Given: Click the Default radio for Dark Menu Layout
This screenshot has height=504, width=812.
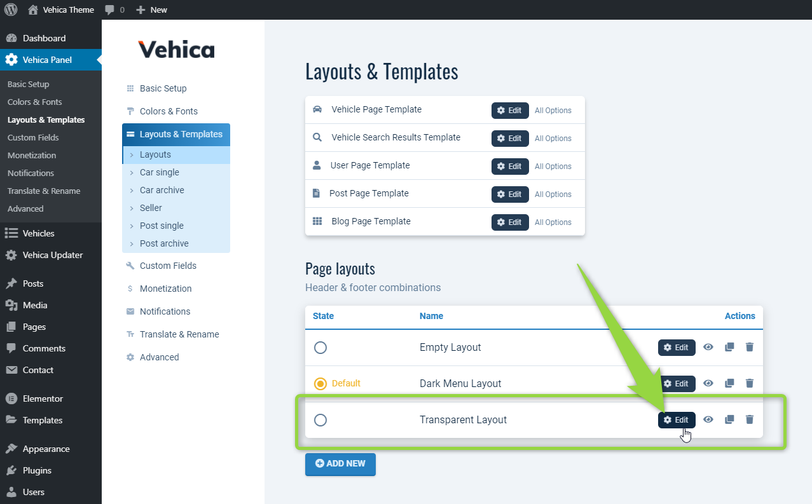Looking at the screenshot, I should coord(320,383).
